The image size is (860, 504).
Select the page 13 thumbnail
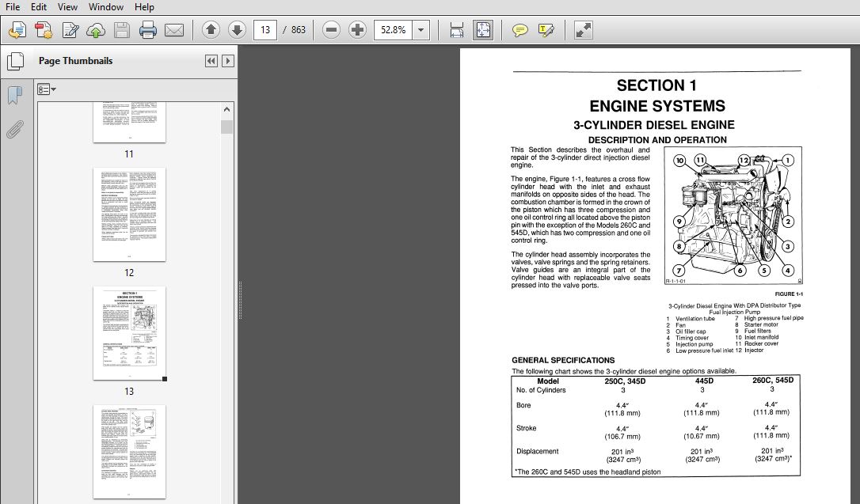coord(129,333)
